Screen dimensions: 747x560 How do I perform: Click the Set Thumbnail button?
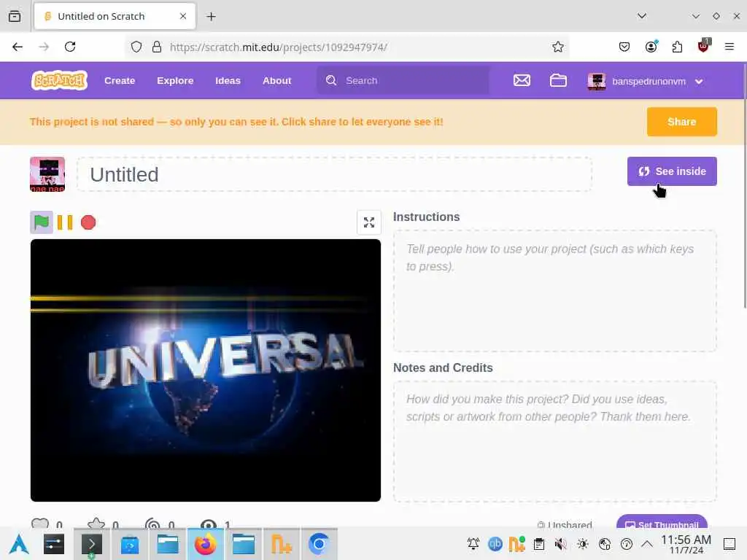[x=662, y=521]
